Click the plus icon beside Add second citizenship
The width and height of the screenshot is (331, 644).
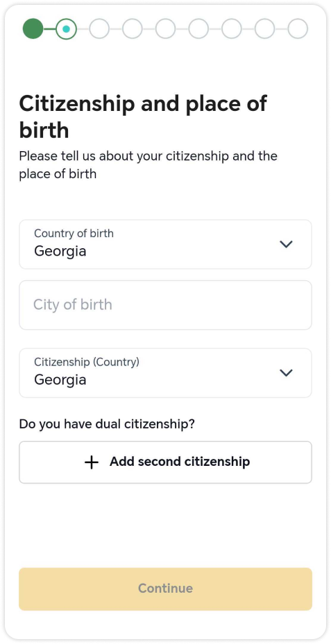92,462
